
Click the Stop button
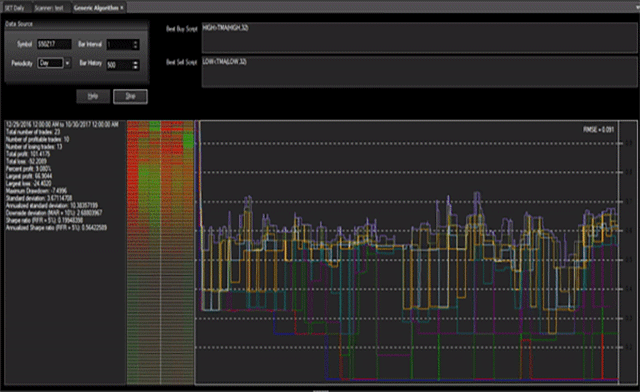pos(130,96)
